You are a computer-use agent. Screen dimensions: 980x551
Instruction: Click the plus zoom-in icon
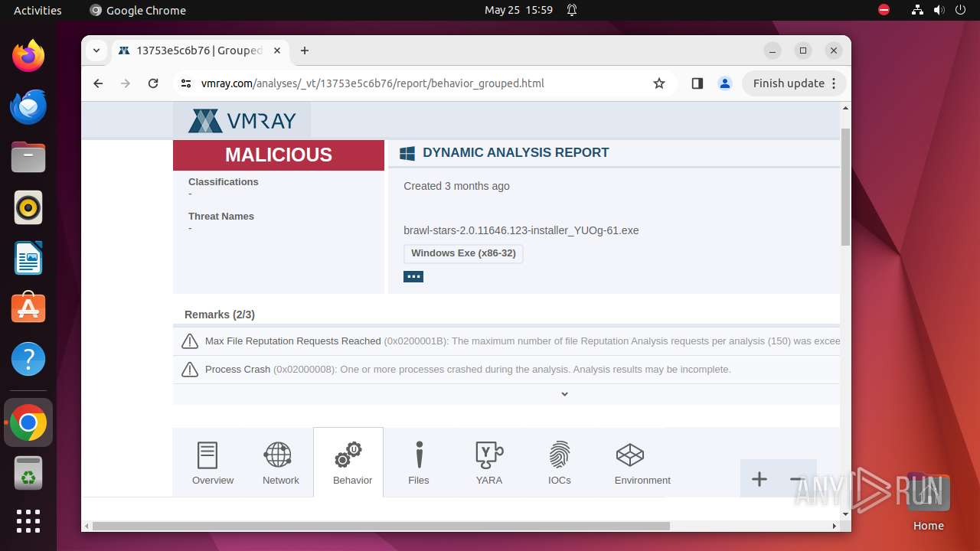(759, 479)
